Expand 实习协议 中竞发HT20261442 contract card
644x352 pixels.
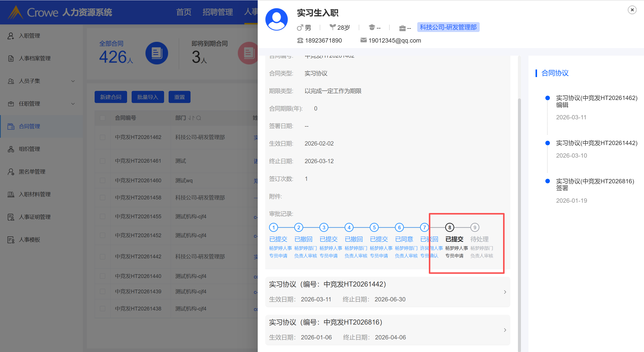click(505, 292)
